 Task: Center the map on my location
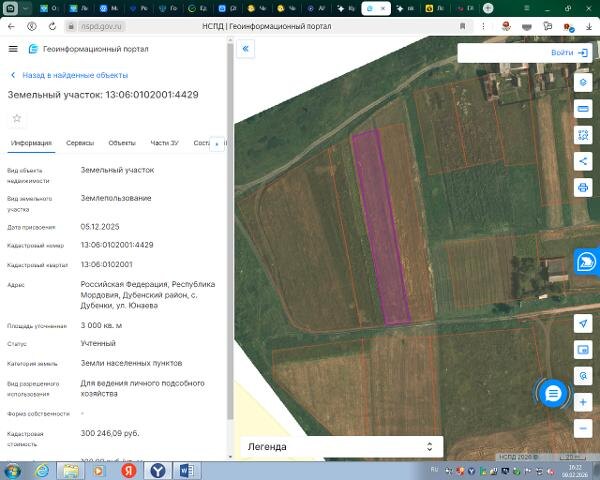pyautogui.click(x=583, y=324)
